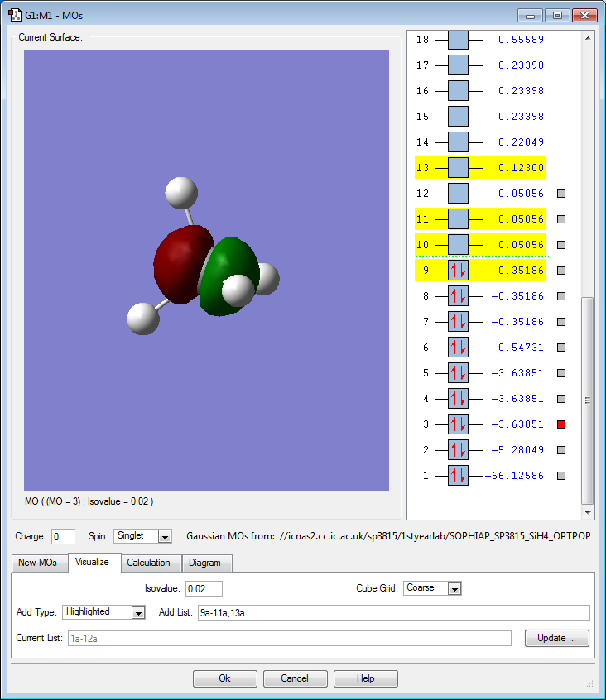The height and width of the screenshot is (700, 606).
Task: Select orbital 10 LUMO box
Action: (458, 245)
